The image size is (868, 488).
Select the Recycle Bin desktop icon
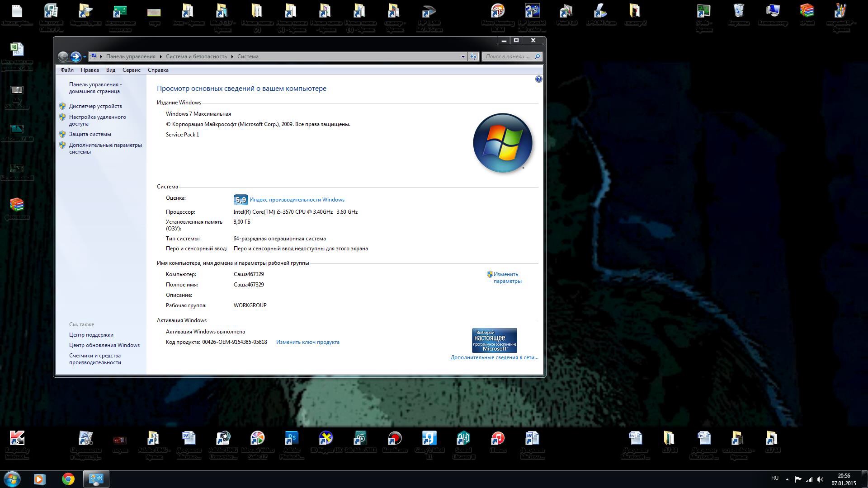[x=739, y=14]
